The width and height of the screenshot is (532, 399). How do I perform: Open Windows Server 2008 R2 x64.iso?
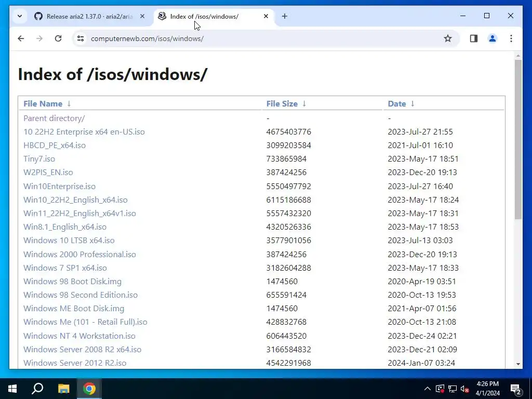(82, 350)
